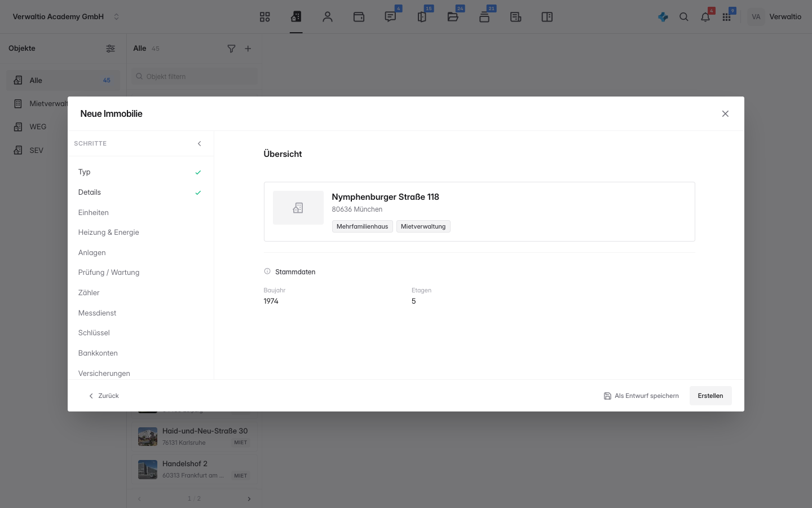Open the messages icon with badge 4
The image size is (812, 508).
[390, 17]
